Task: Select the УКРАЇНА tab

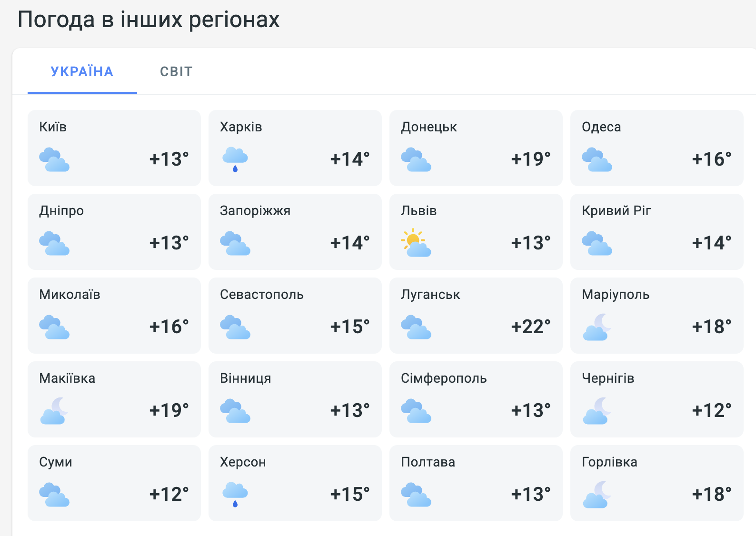Action: point(82,71)
